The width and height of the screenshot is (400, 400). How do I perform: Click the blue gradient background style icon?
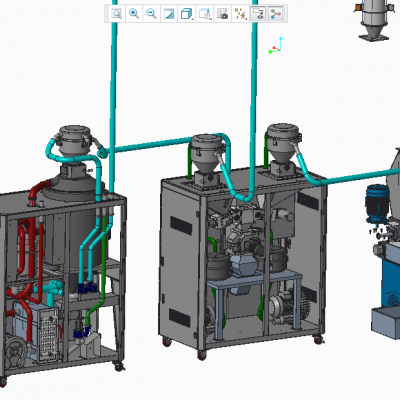pos(169,14)
